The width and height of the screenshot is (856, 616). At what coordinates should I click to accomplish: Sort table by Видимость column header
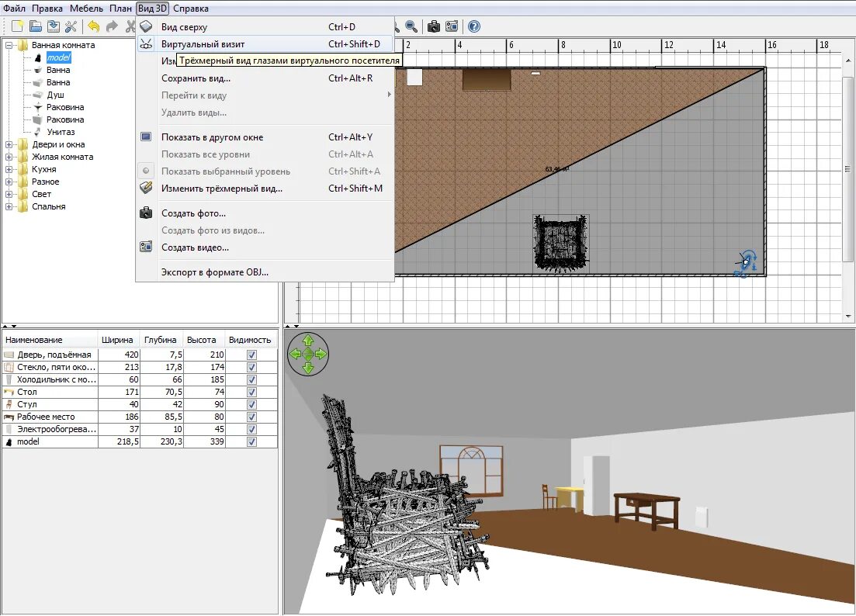coord(251,340)
